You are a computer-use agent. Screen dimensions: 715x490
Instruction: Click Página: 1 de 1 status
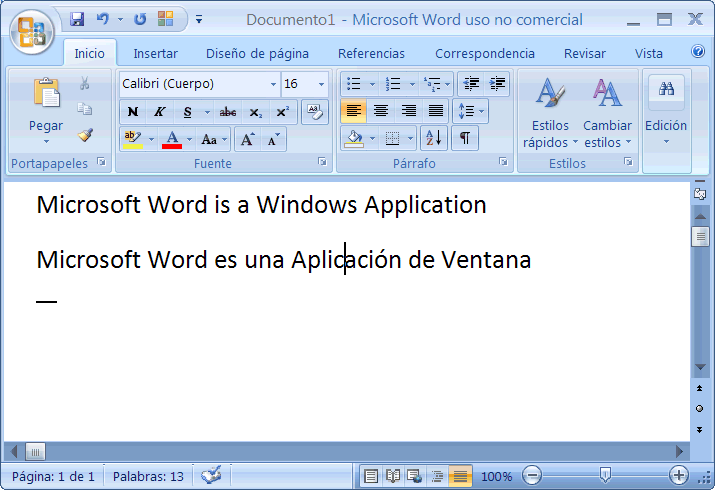pyautogui.click(x=53, y=477)
